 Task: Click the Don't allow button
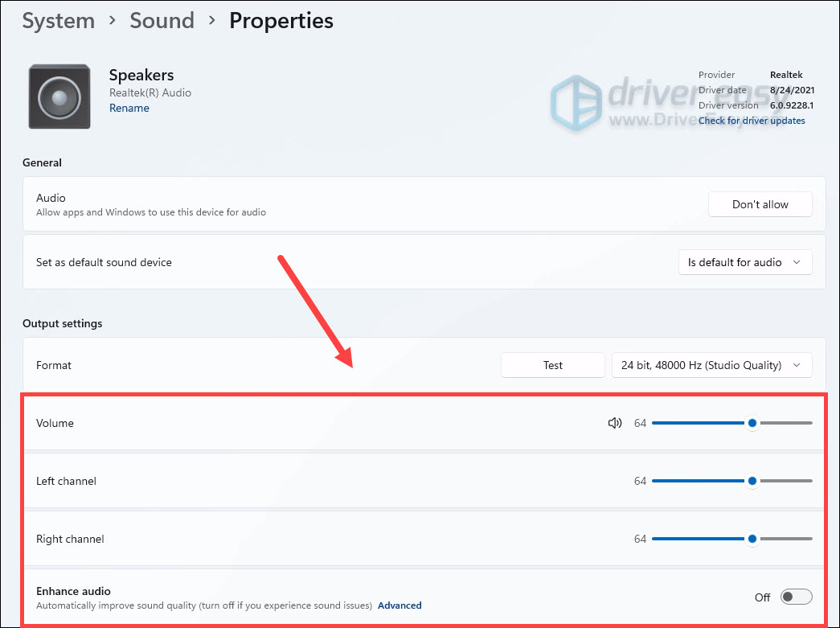pos(760,205)
